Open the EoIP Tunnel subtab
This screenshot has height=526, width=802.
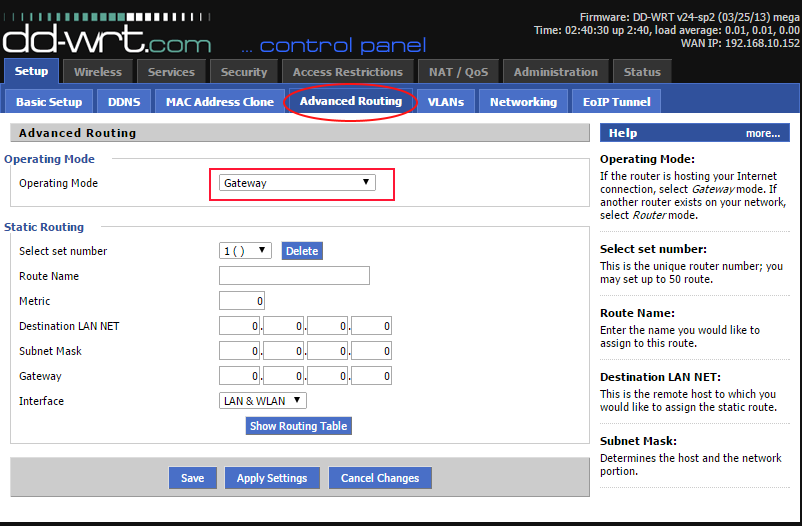616,102
